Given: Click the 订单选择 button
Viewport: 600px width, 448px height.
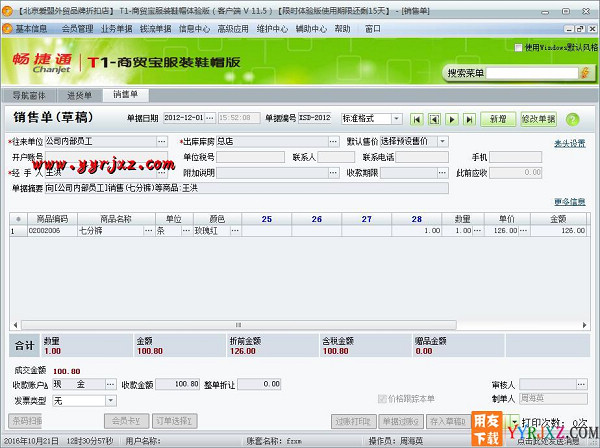Looking at the screenshot, I should (x=174, y=421).
